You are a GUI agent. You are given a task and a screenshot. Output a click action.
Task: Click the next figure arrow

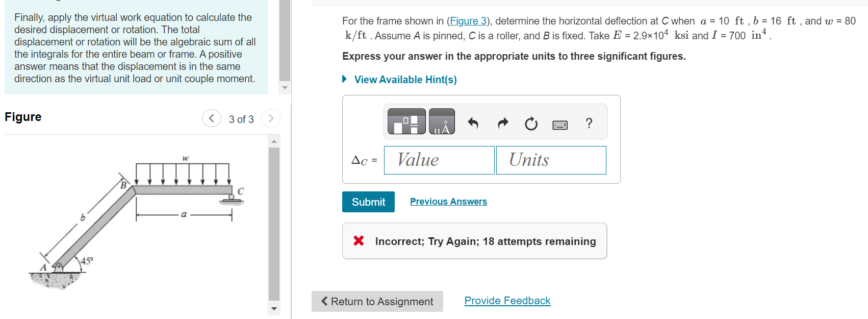pos(271,118)
